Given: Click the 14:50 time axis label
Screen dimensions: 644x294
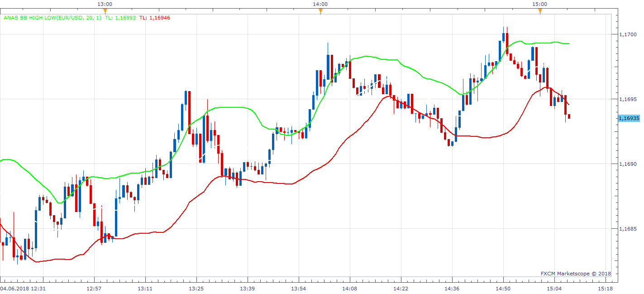Looking at the screenshot, I should click(503, 288).
